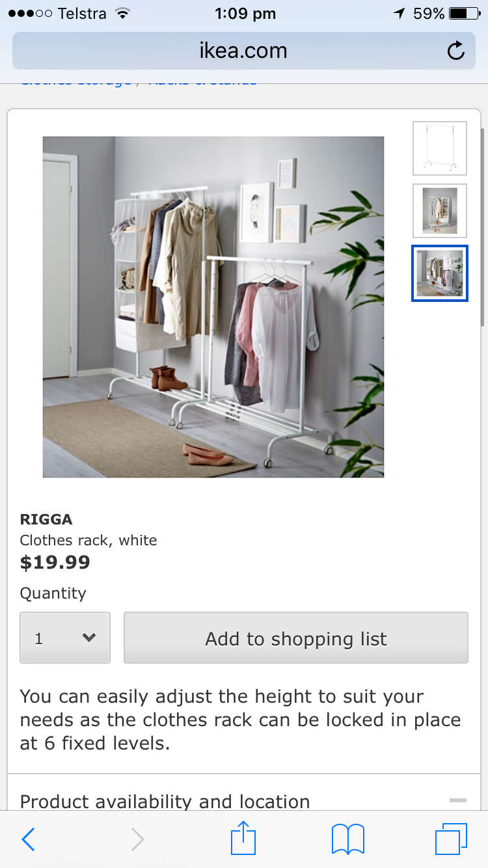Select the second product thumbnail
This screenshot has height=868, width=488.
(x=440, y=211)
